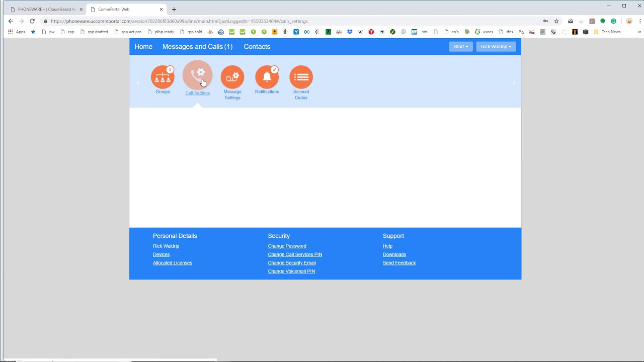Image resolution: width=644 pixels, height=362 pixels.
Task: Open Chrome's three-dot menu
Action: click(x=639, y=21)
